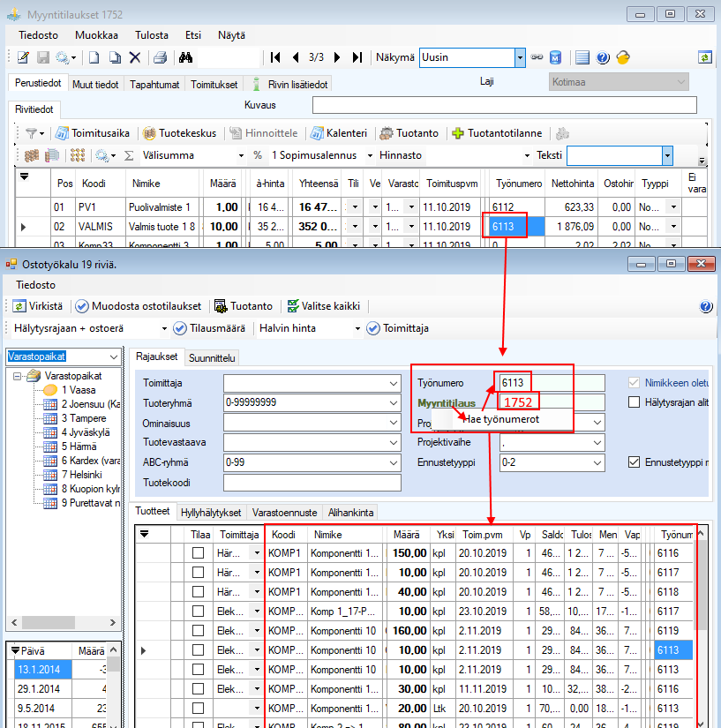Click Tuotanto button in Ostotyökalu toolbar
The width and height of the screenshot is (721, 728).
[x=244, y=306]
